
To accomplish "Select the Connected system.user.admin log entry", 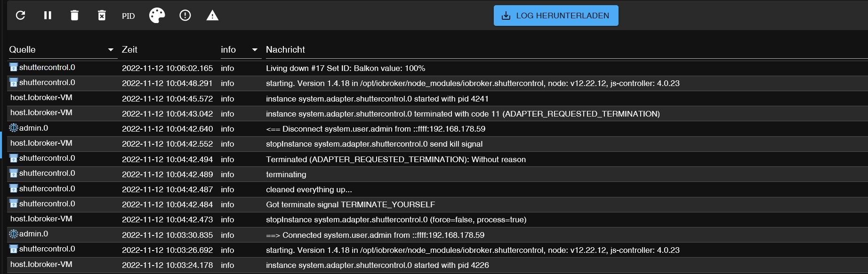I will [437, 235].
